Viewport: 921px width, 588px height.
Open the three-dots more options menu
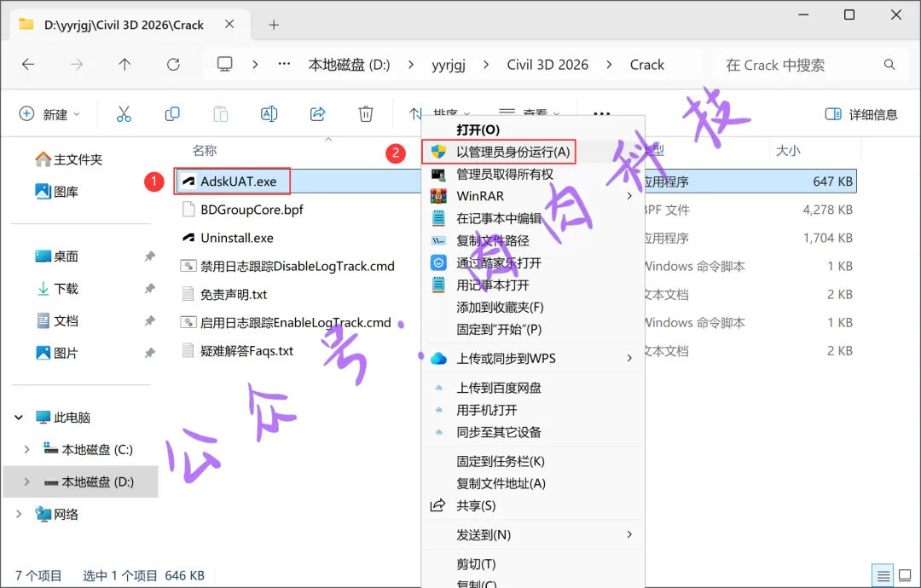pyautogui.click(x=601, y=113)
